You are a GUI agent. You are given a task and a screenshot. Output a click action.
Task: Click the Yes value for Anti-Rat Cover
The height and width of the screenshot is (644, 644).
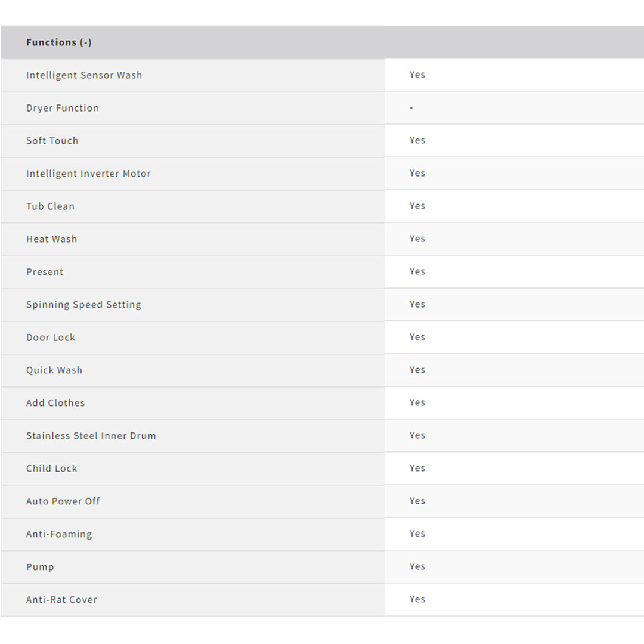tap(417, 599)
